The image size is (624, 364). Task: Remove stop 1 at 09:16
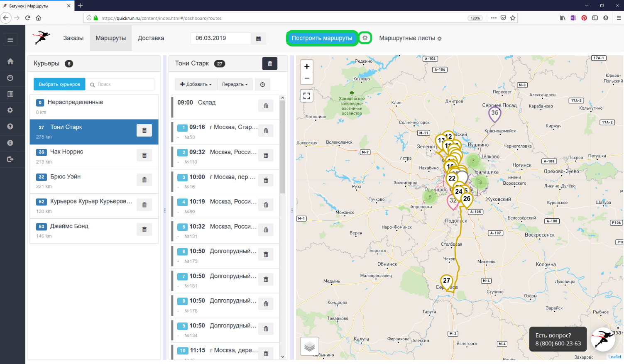click(266, 131)
